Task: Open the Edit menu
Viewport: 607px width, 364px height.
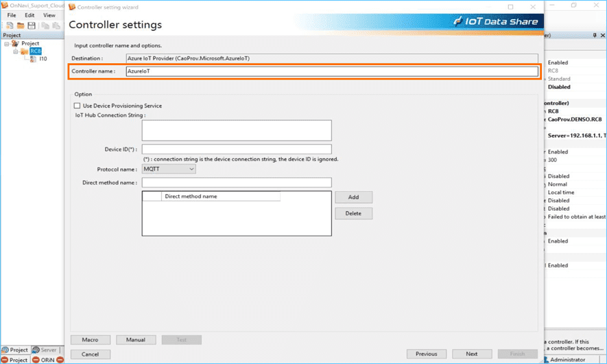Action: 29,15
